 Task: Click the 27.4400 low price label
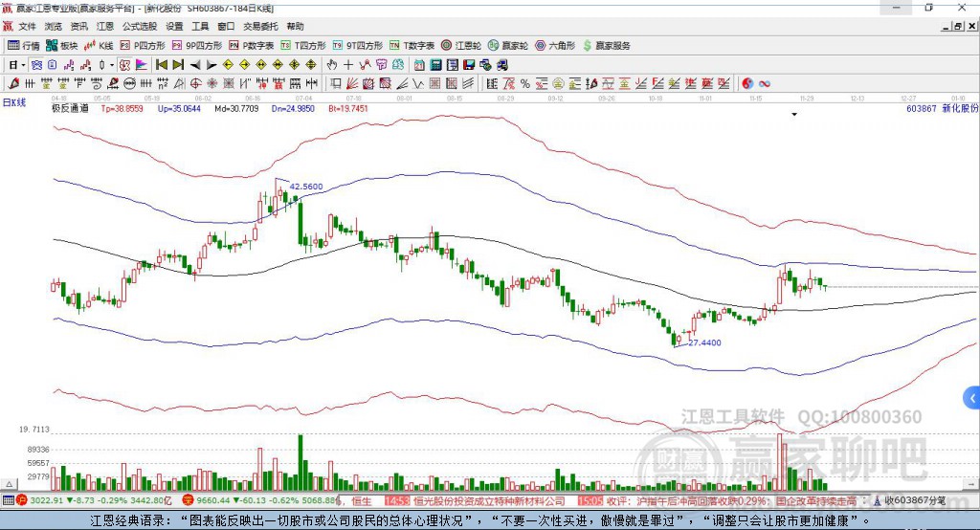click(704, 342)
